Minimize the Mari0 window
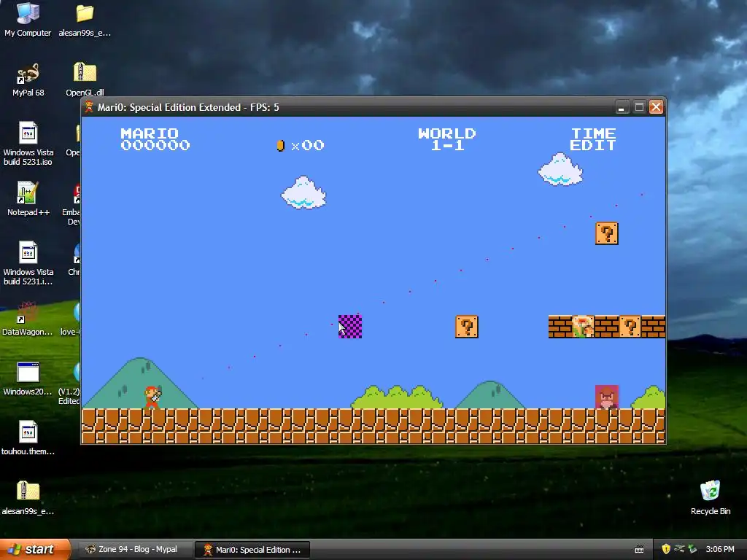Screen dimensions: 747x560 [622, 107]
